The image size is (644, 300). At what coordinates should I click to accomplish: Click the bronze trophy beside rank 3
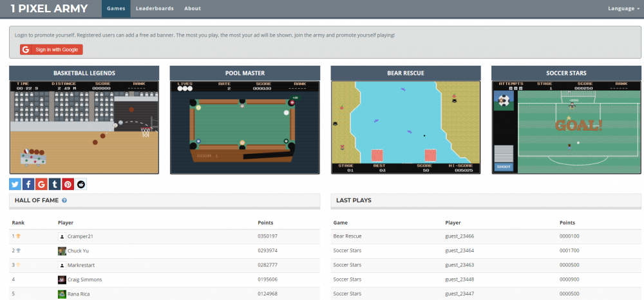[x=18, y=265]
